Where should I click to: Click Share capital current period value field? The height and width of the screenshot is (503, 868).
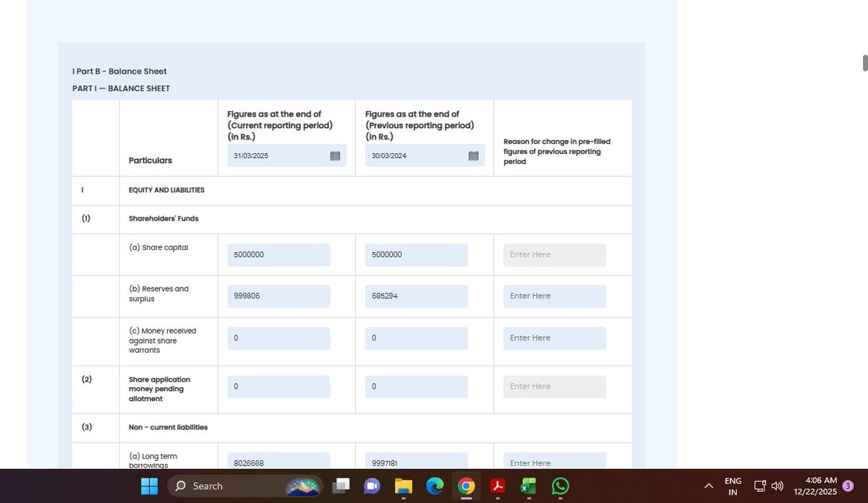point(278,255)
